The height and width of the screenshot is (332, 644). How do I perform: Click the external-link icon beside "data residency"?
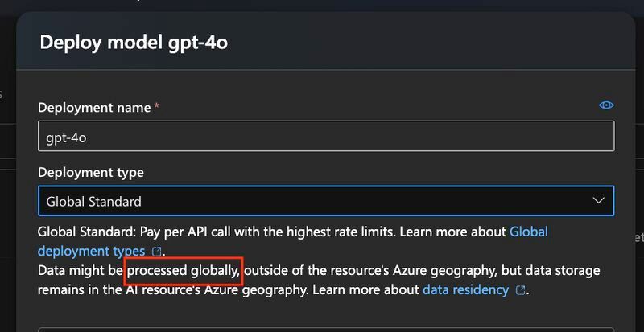point(520,289)
